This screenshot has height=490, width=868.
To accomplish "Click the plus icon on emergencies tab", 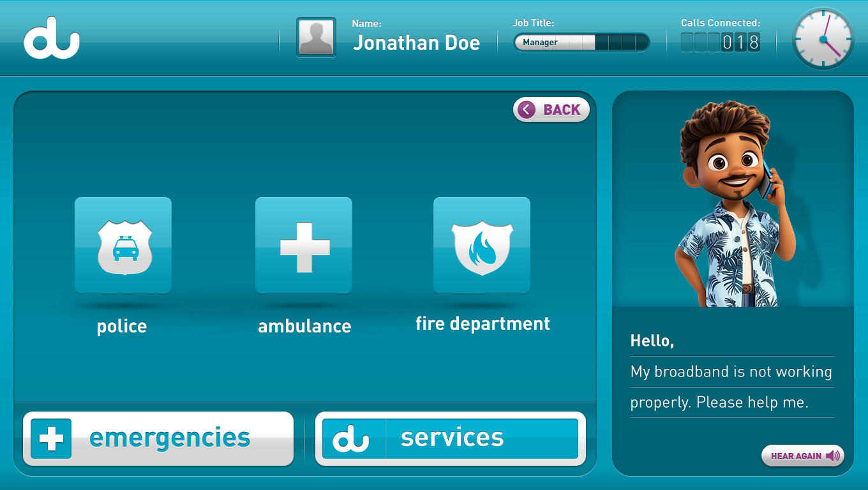I will pos(51,438).
